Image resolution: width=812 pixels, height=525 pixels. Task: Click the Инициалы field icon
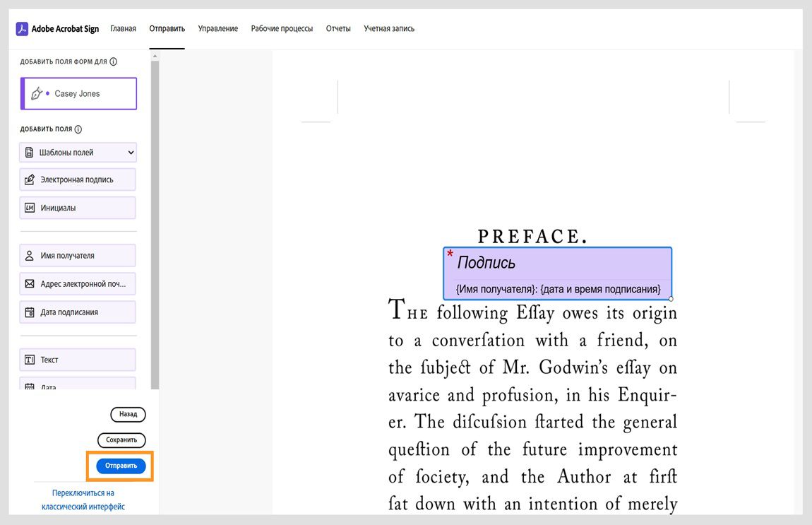click(x=30, y=208)
